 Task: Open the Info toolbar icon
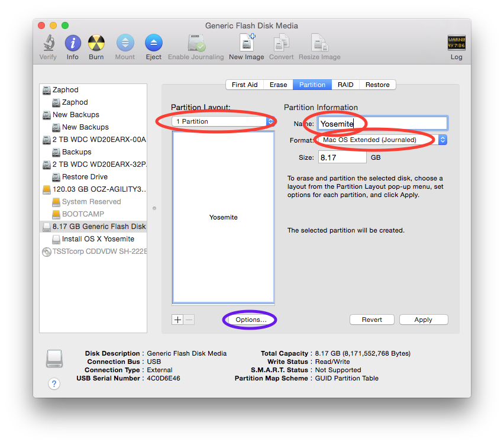pyautogui.click(x=73, y=43)
